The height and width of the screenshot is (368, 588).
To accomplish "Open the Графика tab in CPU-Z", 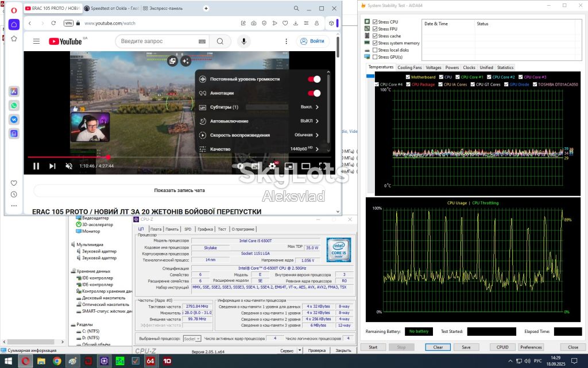I will (x=205, y=229).
